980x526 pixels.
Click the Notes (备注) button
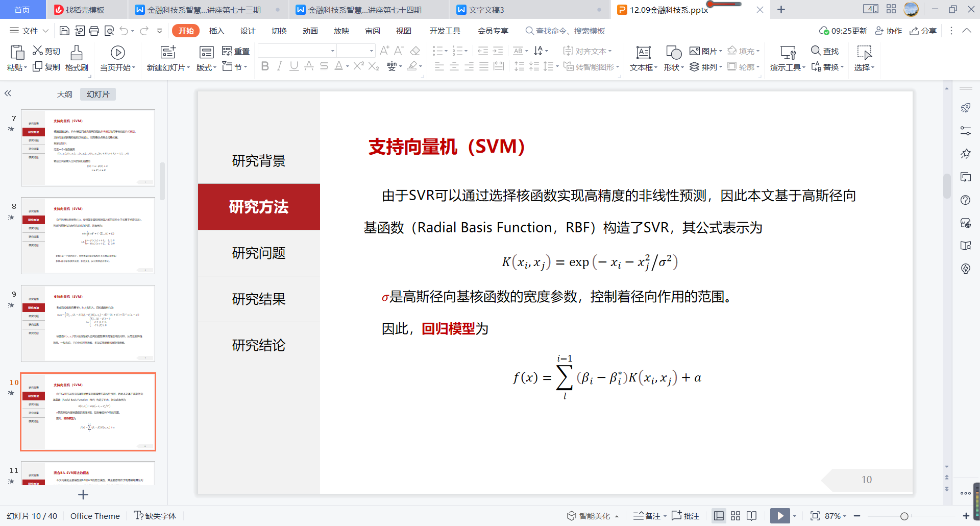[649, 516]
